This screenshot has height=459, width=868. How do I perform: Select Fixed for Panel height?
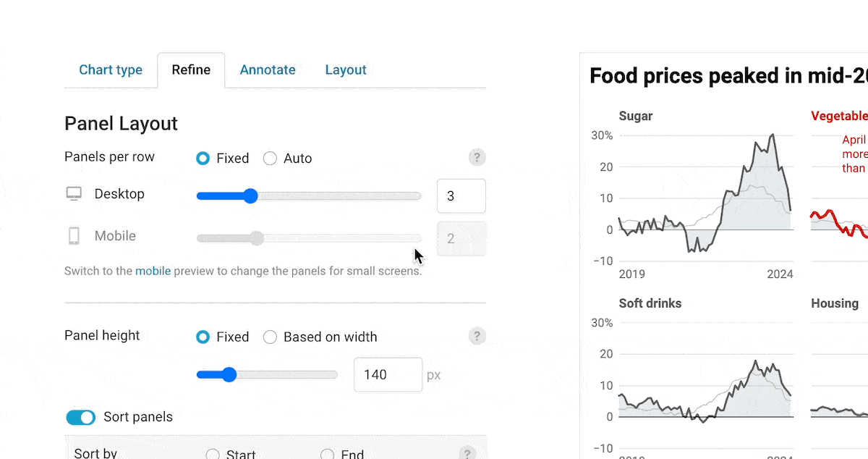(203, 337)
